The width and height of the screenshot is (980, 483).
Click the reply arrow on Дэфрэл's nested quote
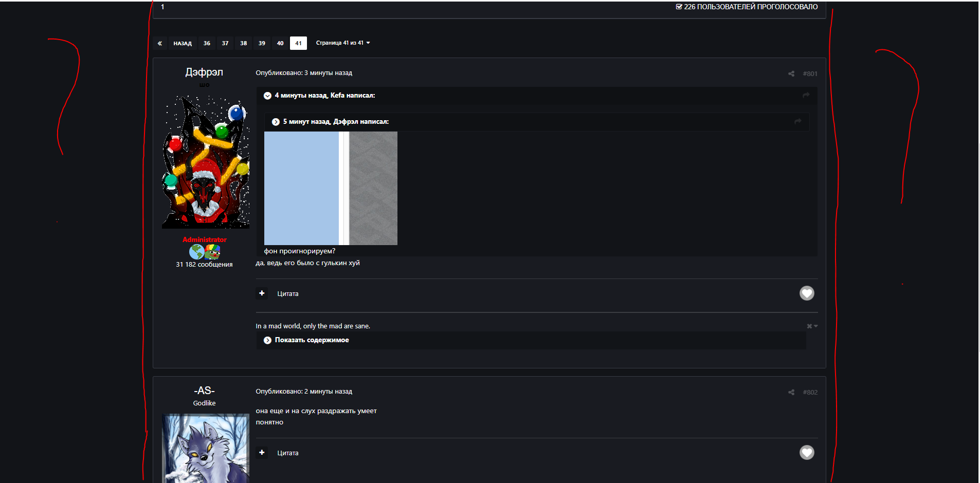tap(797, 122)
